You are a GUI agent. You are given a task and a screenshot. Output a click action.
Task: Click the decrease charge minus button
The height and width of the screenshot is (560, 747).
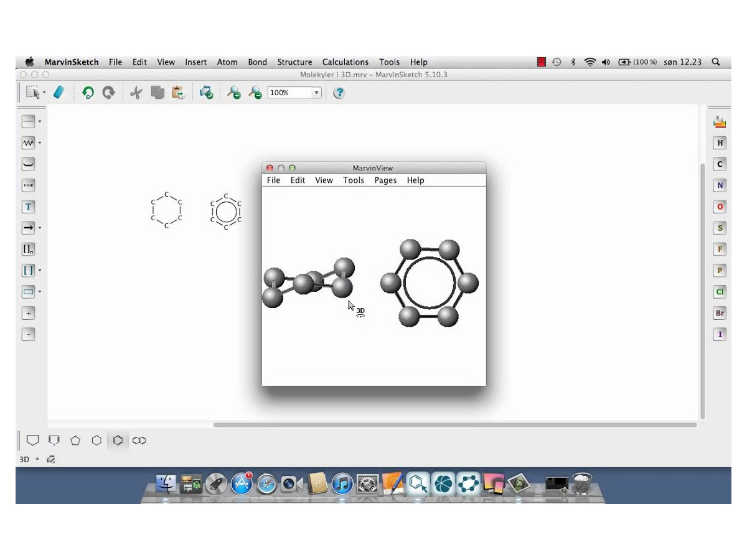tap(28, 334)
